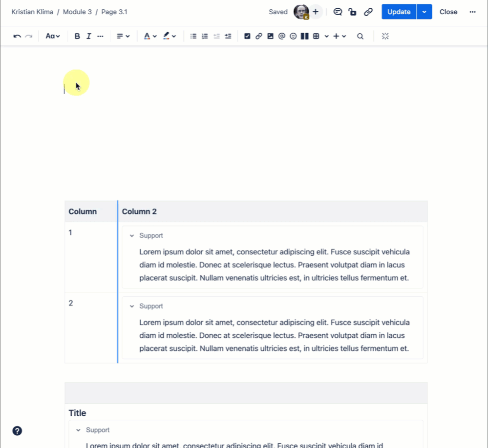488x448 pixels.
Task: Toggle italic formatting
Action: click(89, 37)
